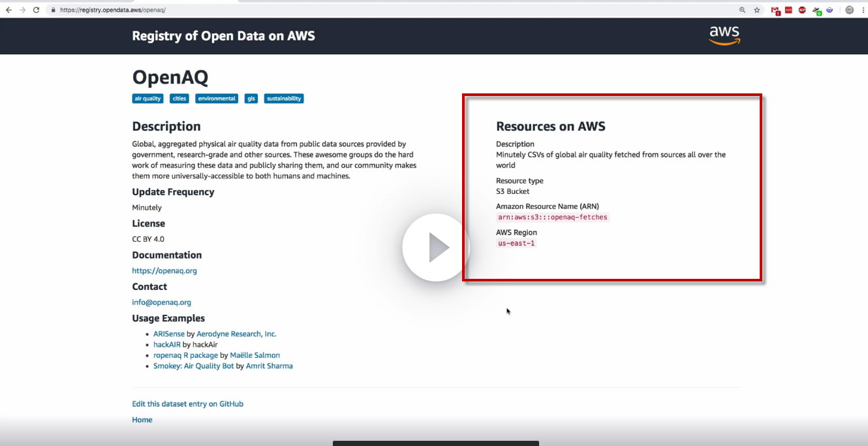Click the extension icon with the green 0 badge
Image resolution: width=868 pixels, height=446 pixels.
(x=816, y=10)
